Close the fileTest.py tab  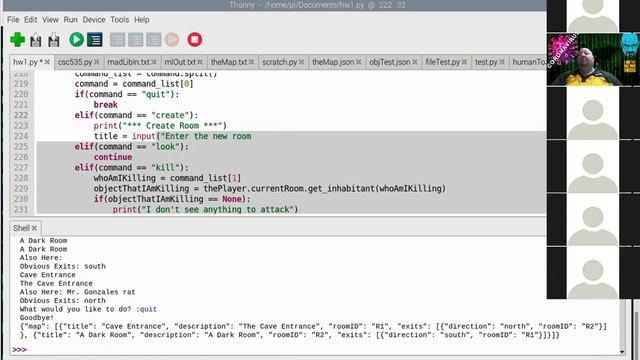(x=464, y=62)
